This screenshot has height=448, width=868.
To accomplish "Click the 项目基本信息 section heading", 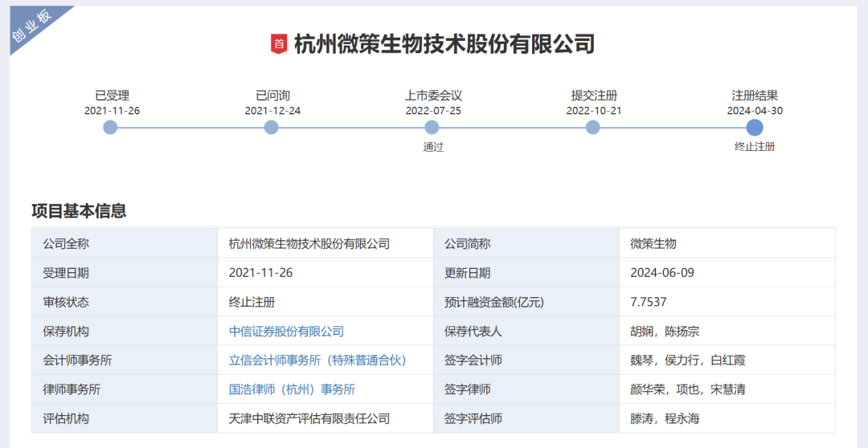I will coord(79,211).
